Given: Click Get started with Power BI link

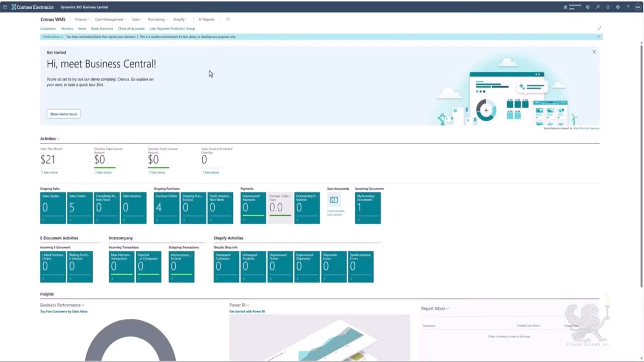Looking at the screenshot, I should coord(247,311).
